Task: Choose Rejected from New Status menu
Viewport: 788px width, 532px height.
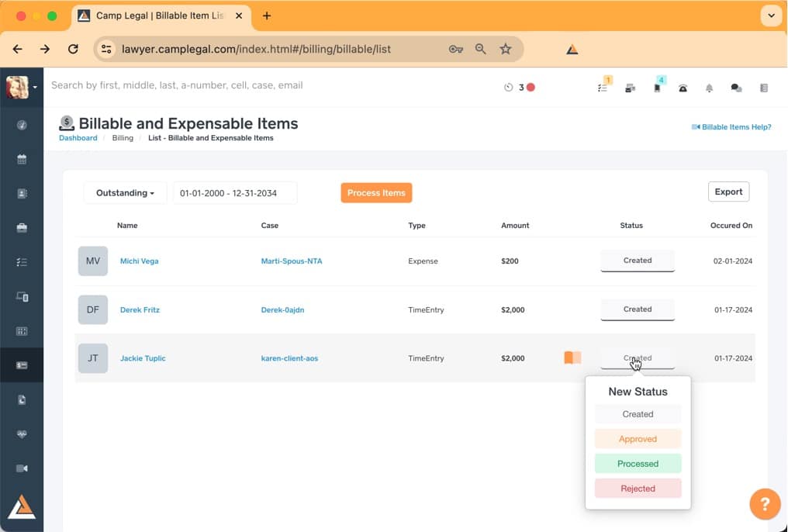Action: pos(638,489)
